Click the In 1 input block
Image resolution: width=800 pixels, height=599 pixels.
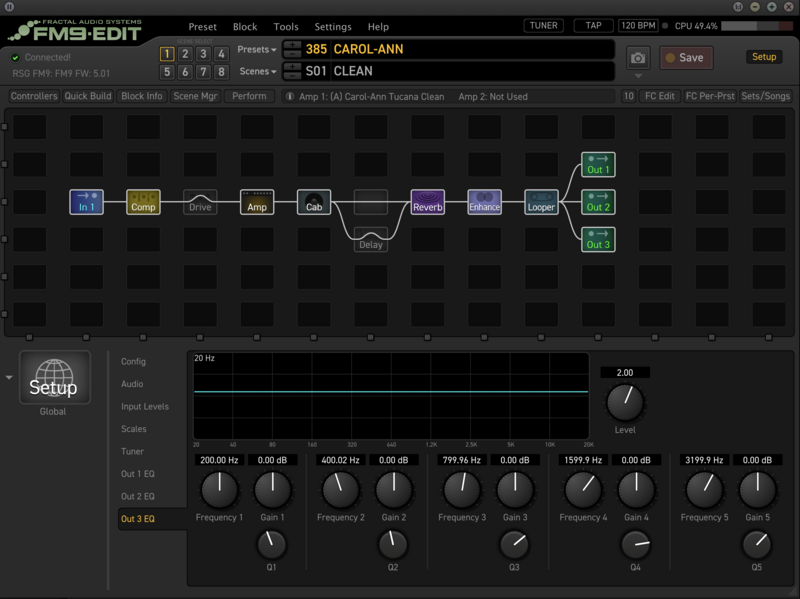pos(86,202)
